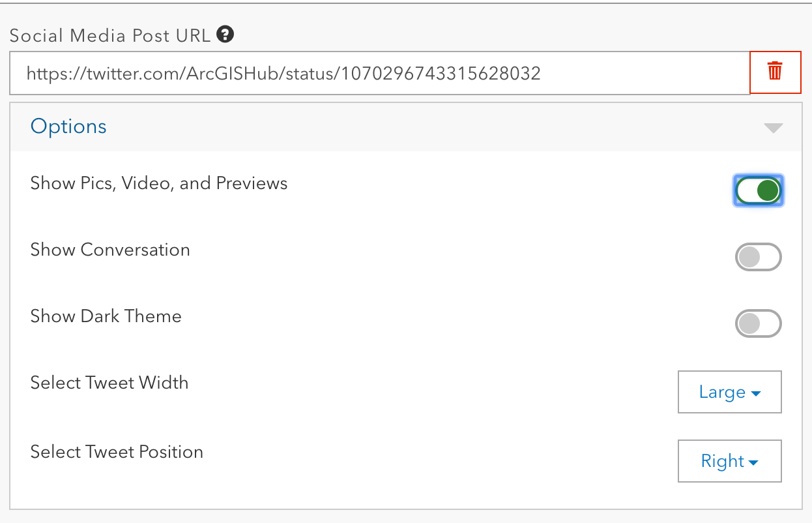Focus the Twitter status URL field
This screenshot has height=523, width=812.
tap(378, 73)
